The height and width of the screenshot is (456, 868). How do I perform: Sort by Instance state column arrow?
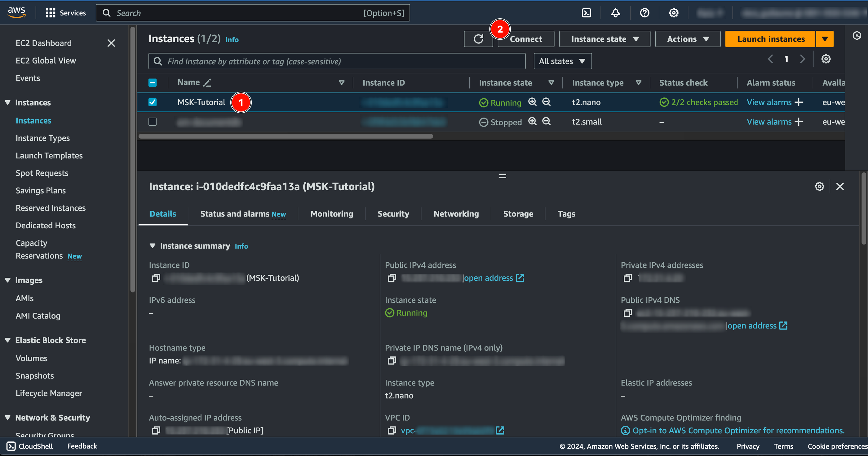coord(551,83)
